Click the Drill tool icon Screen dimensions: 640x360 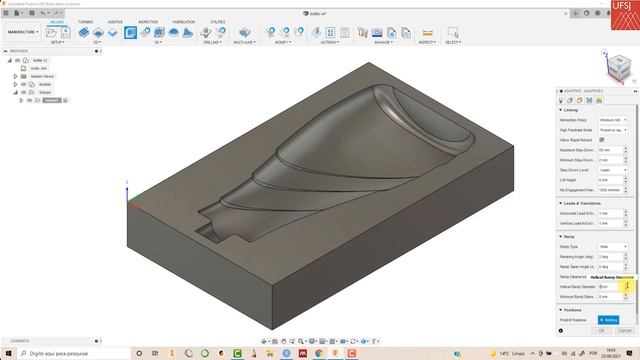(206, 32)
